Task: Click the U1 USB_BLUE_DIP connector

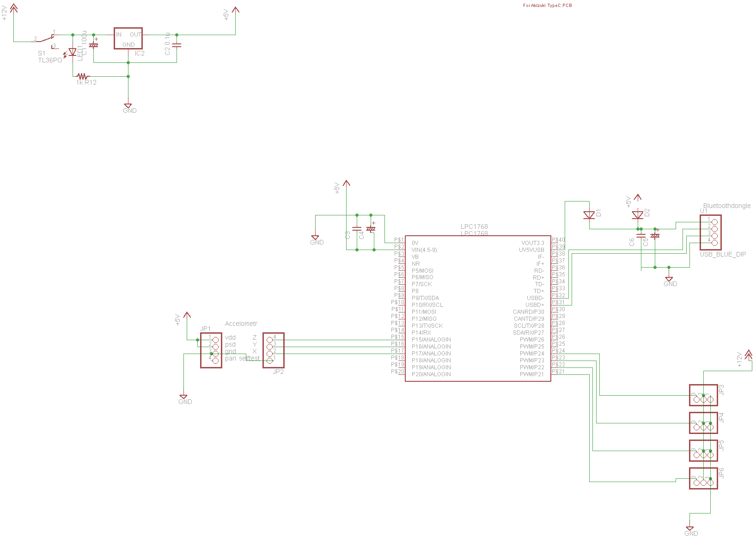Action: [711, 232]
